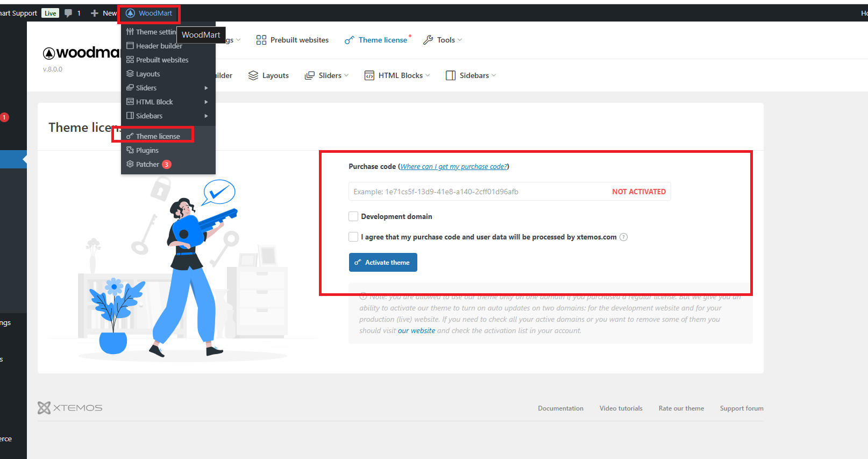Click the Patcher gear icon in dropdown menu
The width and height of the screenshot is (868, 459).
[x=130, y=164]
